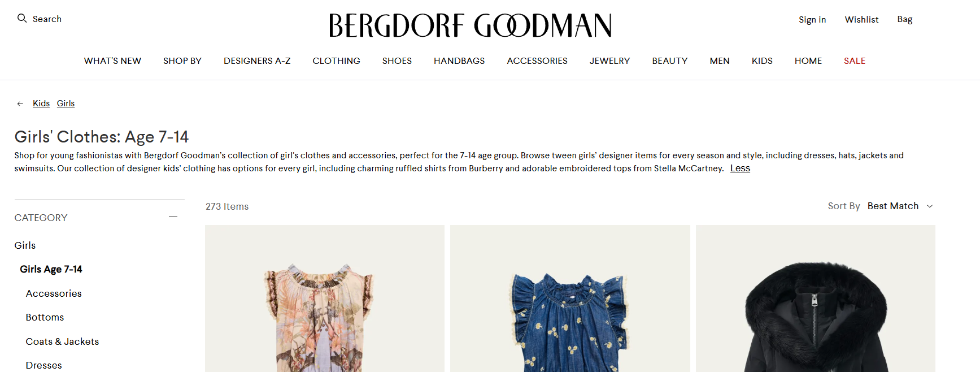This screenshot has width=980, height=372.
Task: Open the SALE menu item
Action: click(x=855, y=61)
